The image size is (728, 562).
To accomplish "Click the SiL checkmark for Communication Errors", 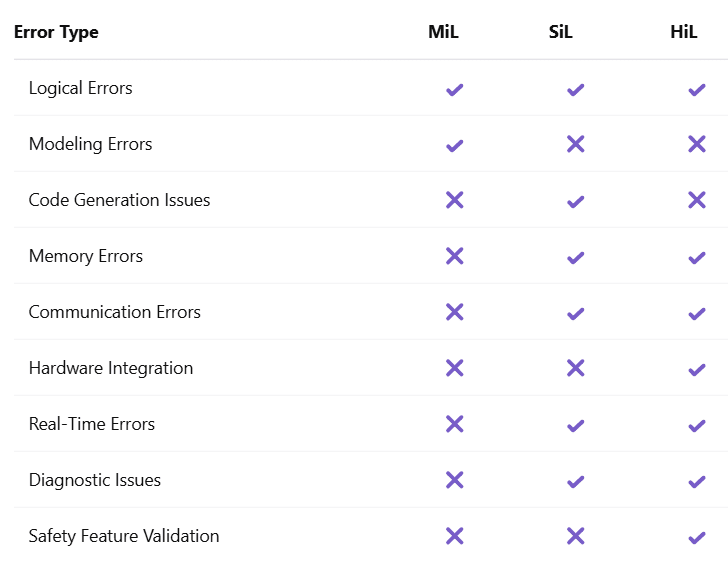I will [x=575, y=313].
